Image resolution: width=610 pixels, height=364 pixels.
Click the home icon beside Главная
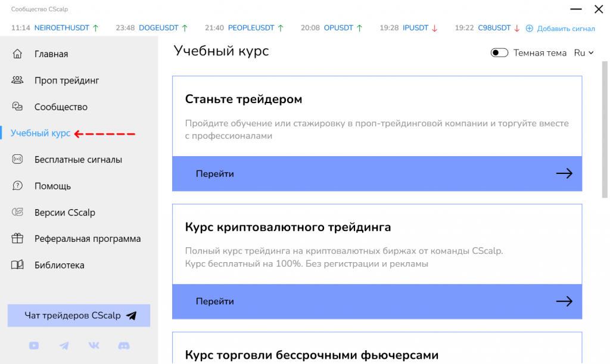(x=18, y=54)
